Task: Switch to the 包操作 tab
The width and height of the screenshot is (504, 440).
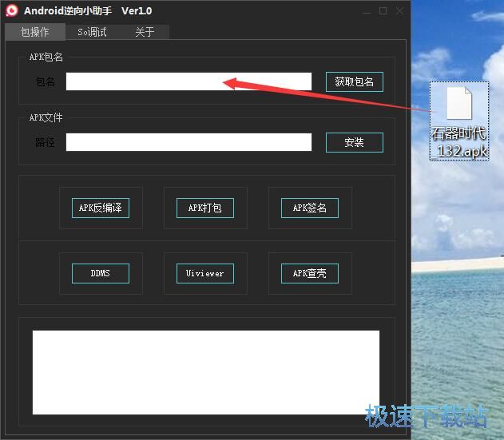Action: (x=35, y=32)
